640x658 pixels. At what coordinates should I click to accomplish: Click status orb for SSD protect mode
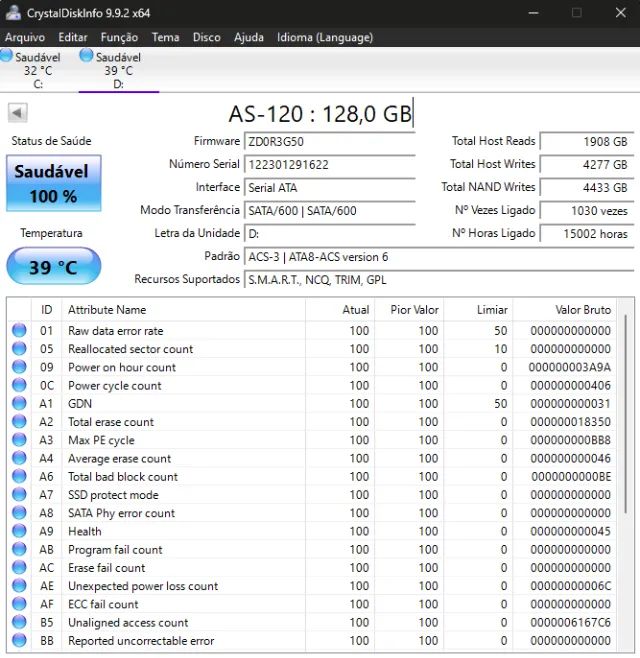coord(19,494)
